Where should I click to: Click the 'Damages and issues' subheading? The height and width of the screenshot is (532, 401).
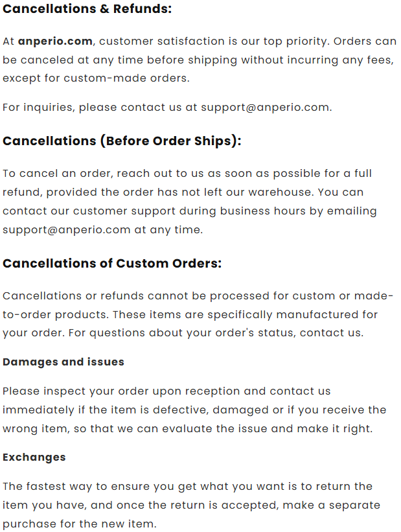click(x=63, y=362)
